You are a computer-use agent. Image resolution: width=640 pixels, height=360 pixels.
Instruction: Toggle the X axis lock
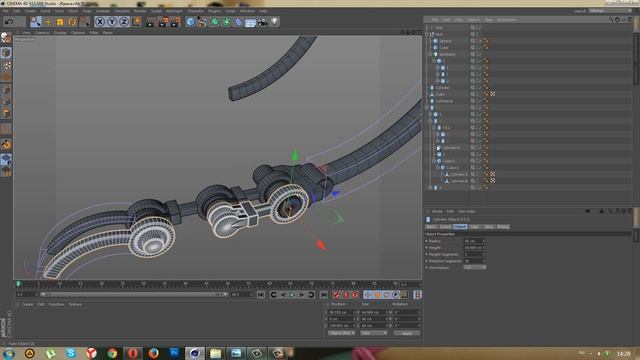point(100,21)
